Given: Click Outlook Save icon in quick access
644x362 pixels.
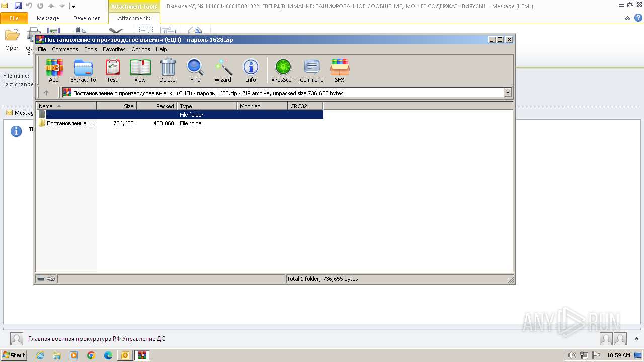Looking at the screenshot, I should tap(18, 6).
